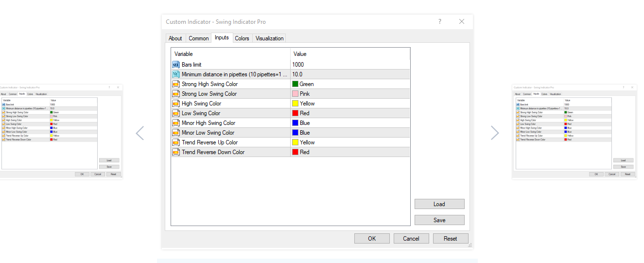Click the 'Minor Low Swing Color' label
The image size is (644, 263).
[208, 133]
